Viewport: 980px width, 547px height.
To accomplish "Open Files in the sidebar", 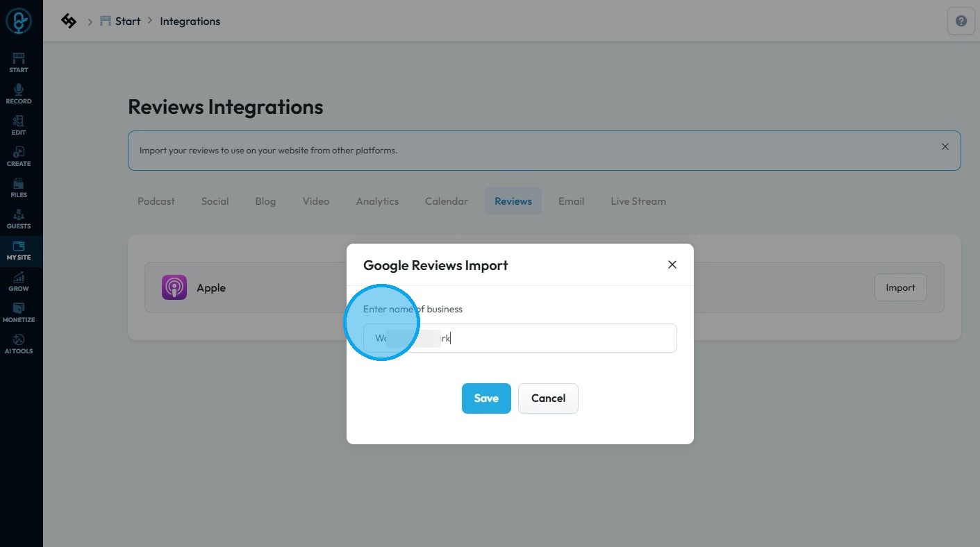I will [19, 187].
